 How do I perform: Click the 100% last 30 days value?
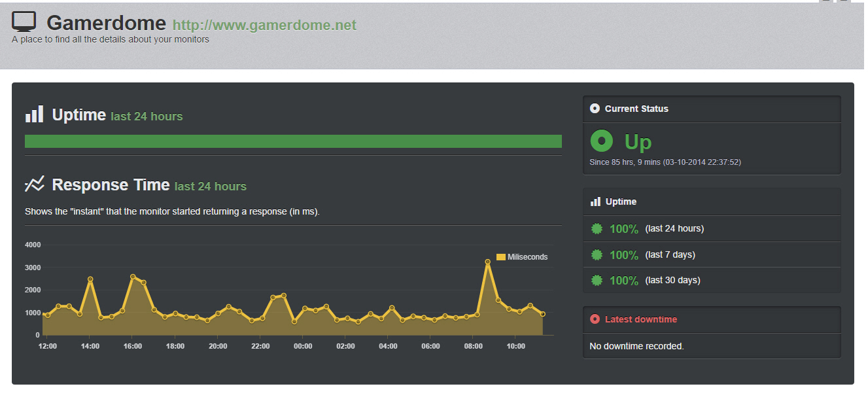[623, 281]
